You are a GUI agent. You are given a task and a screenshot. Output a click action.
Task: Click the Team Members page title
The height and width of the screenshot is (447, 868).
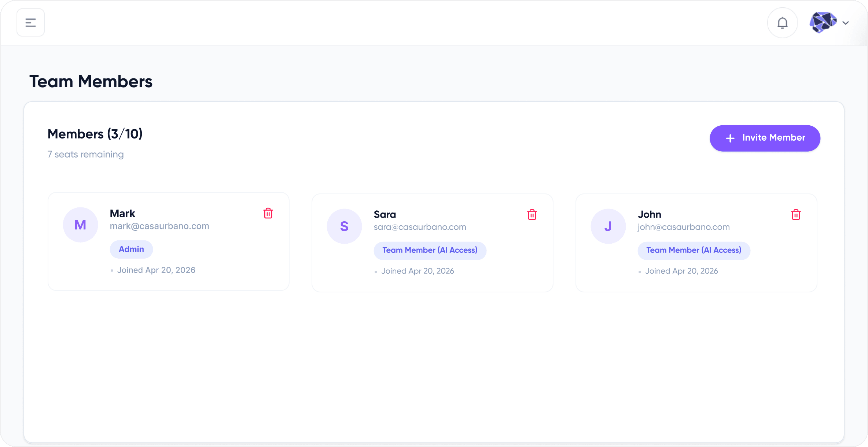91,81
